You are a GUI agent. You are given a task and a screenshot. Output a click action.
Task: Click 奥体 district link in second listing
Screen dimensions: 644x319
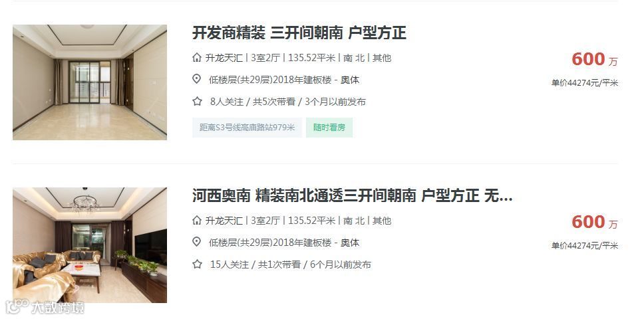[350, 243]
